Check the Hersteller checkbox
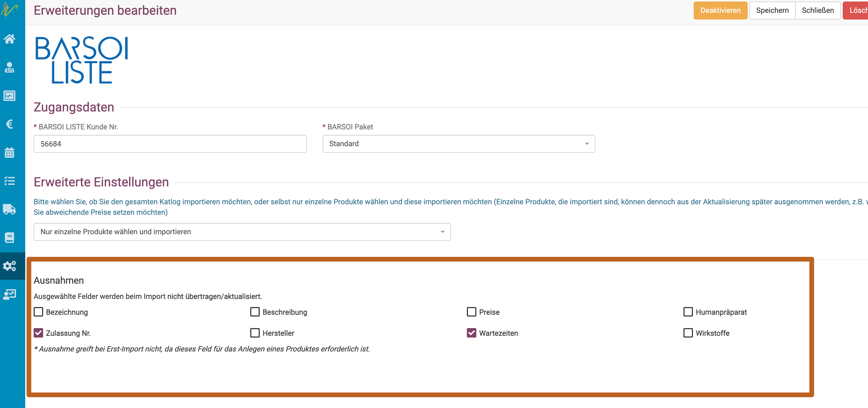Viewport: 868px width, 408px height. pyautogui.click(x=255, y=333)
